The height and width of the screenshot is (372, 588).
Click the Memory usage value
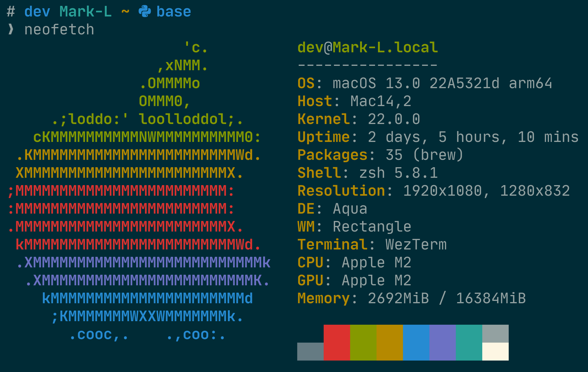coord(446,298)
